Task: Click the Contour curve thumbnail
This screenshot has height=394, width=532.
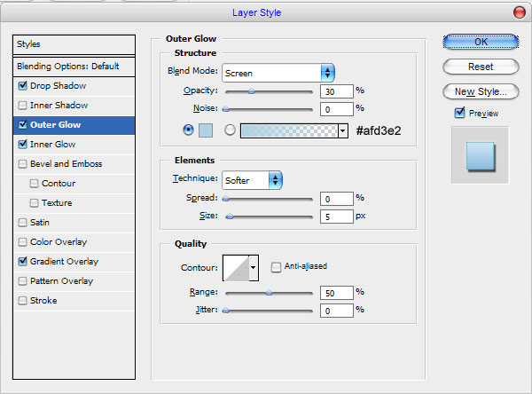Action: pos(236,268)
